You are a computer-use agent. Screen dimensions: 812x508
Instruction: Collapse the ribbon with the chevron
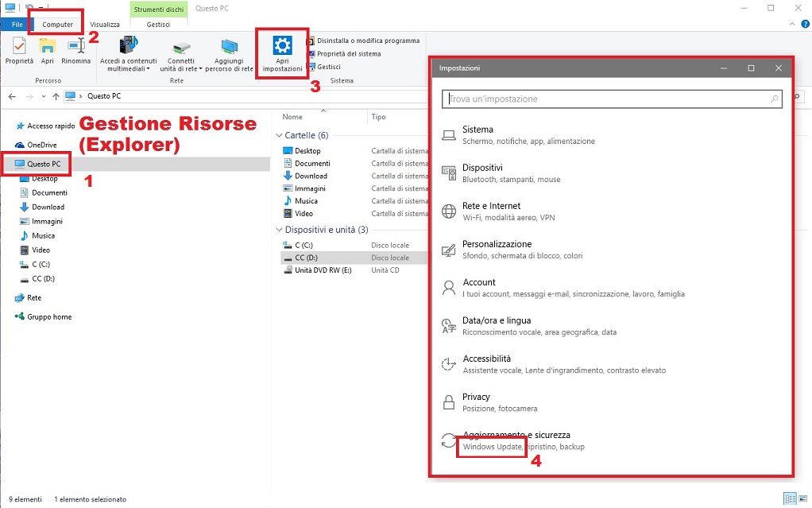(x=792, y=25)
